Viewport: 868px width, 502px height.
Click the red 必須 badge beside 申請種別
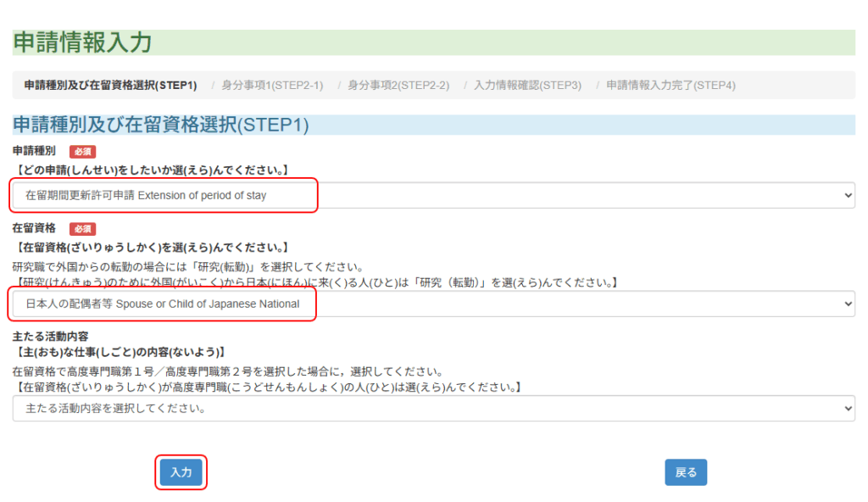[x=82, y=151]
